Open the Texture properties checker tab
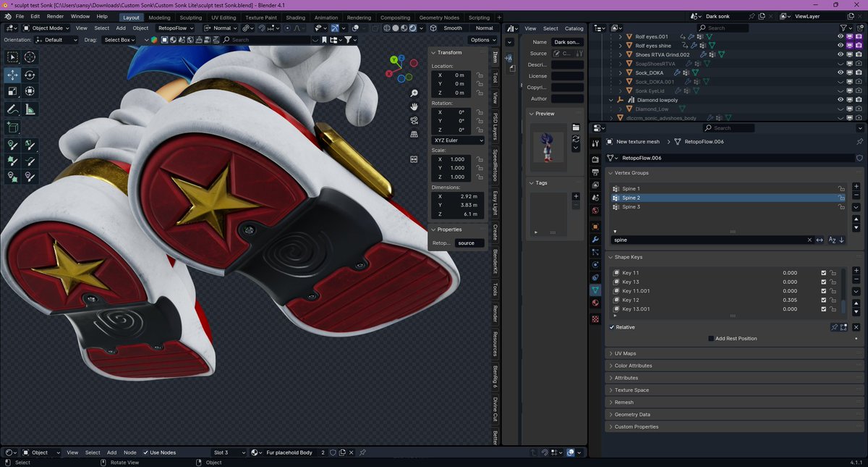Screen dimensions: 868x467 595,319
